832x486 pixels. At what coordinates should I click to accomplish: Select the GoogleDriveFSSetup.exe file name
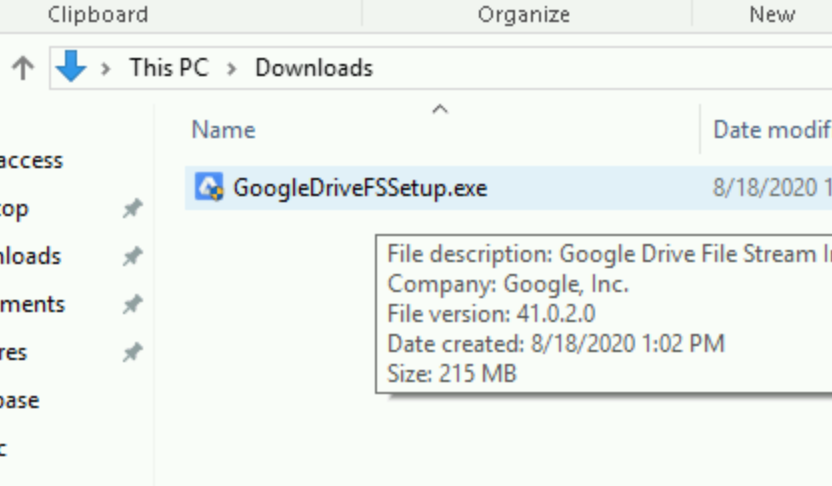360,188
